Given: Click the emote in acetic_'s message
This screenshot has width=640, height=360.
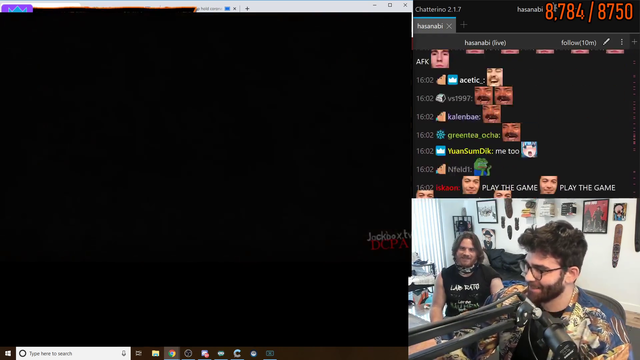Looking at the screenshot, I should 495,77.
